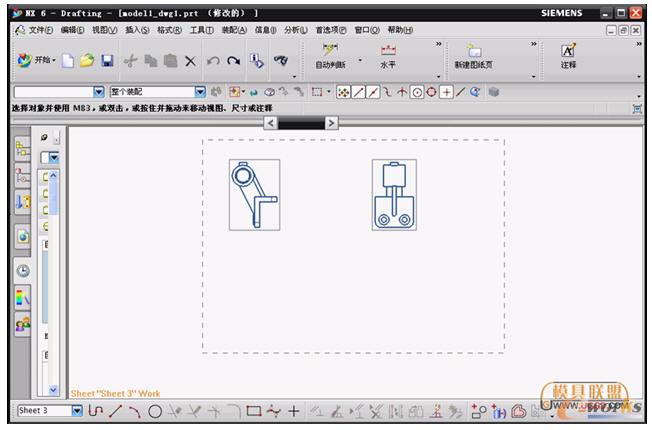Image resolution: width=652 pixels, height=430 pixels.
Task: Click the 开始 start button
Action: 36,61
